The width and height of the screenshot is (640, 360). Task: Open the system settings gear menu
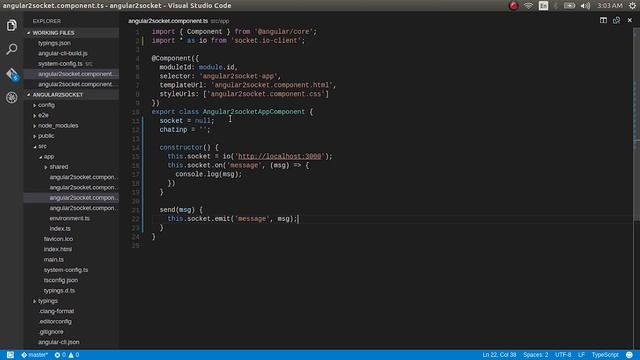coord(632,6)
